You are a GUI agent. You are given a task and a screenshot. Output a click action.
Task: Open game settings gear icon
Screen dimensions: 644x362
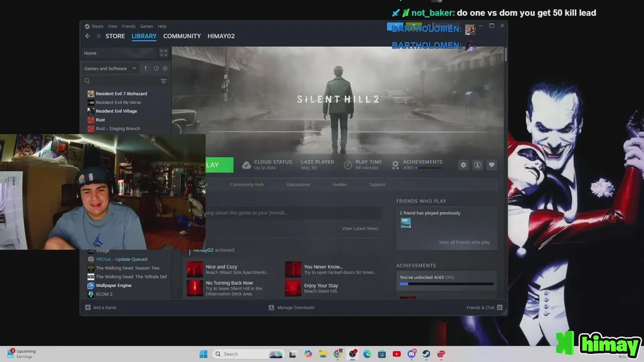463,165
